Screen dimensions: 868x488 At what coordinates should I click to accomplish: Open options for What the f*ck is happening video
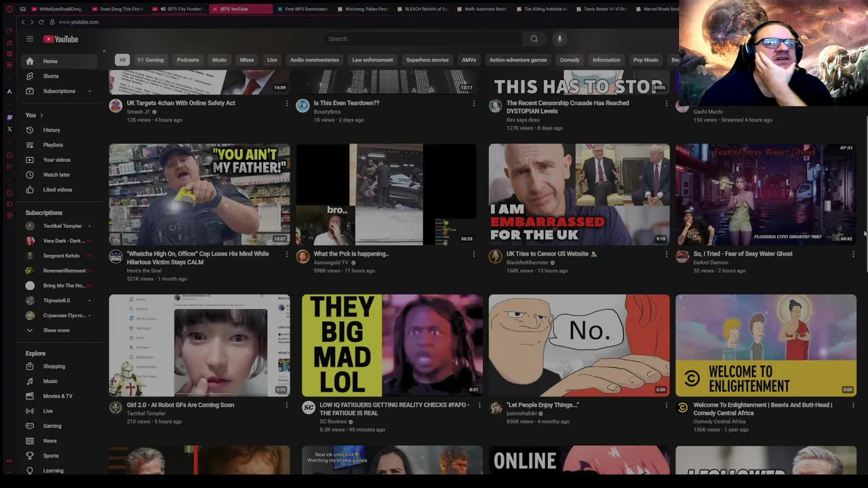473,254
